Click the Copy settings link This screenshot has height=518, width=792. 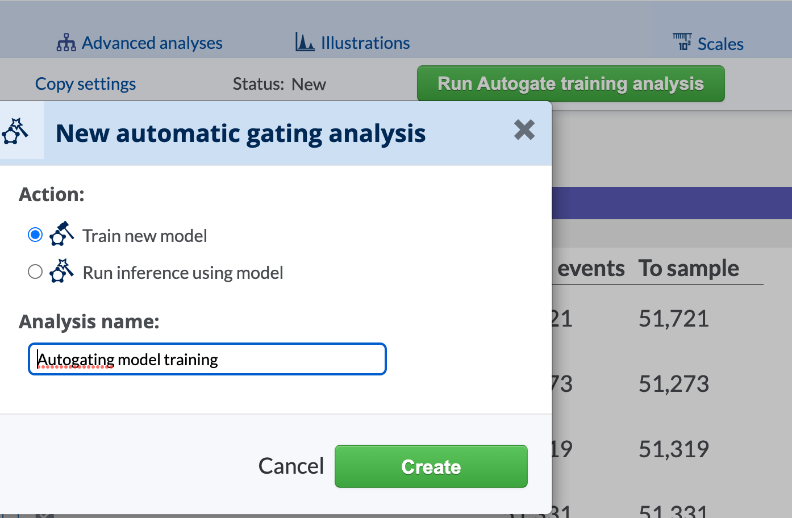85,84
